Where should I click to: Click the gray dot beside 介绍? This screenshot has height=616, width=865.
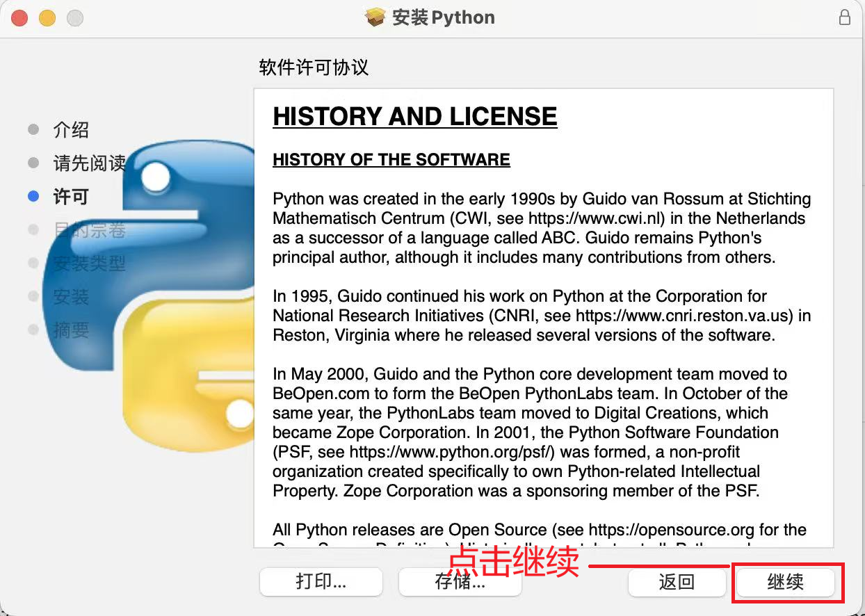point(33,129)
